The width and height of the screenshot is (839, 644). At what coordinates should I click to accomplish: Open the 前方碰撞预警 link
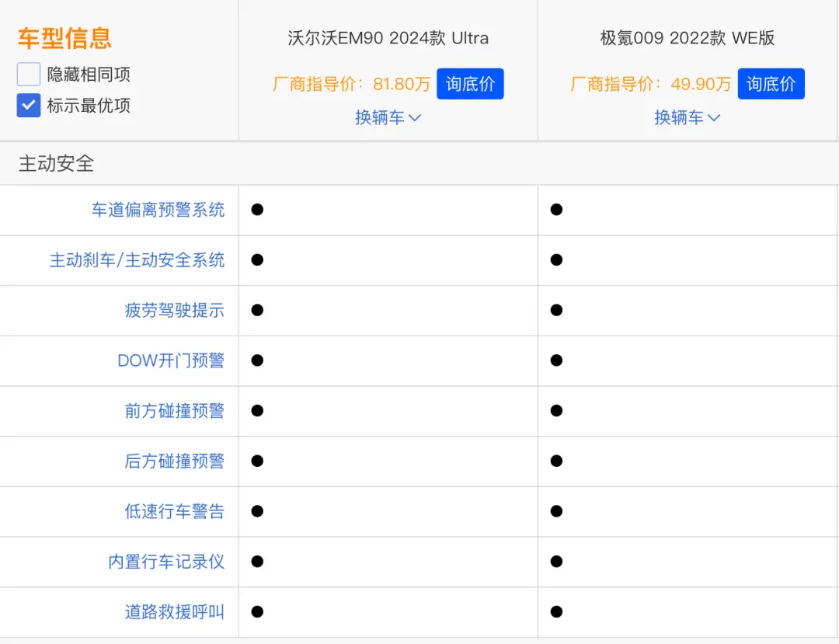[x=175, y=411]
